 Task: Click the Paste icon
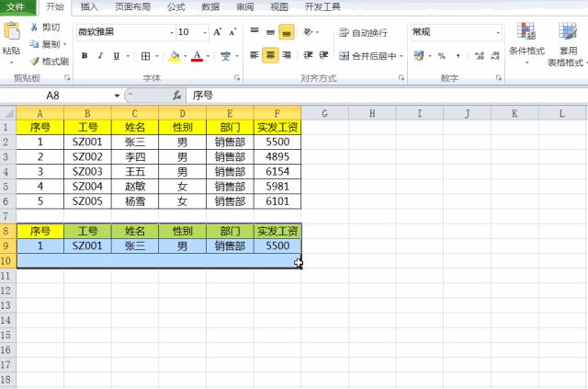coord(11,31)
